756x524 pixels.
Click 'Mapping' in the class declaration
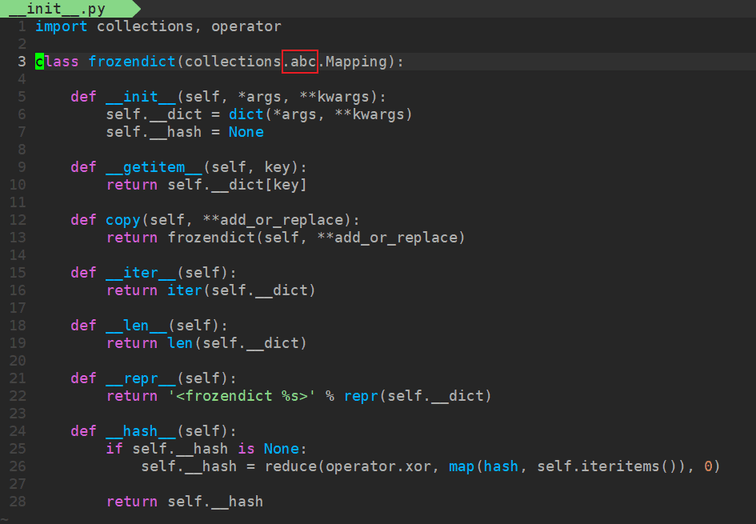point(356,62)
